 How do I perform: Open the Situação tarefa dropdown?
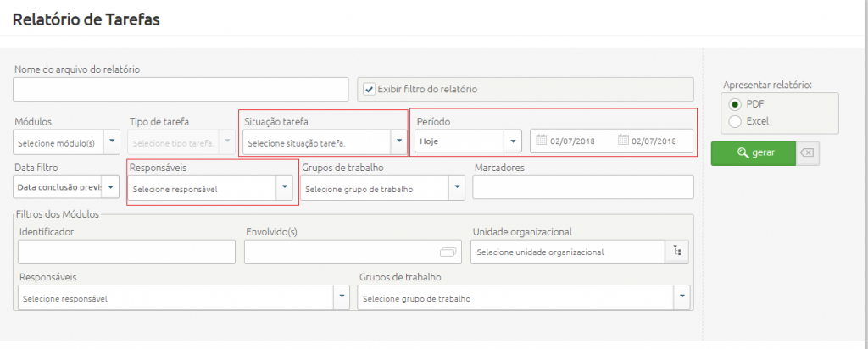(x=398, y=142)
